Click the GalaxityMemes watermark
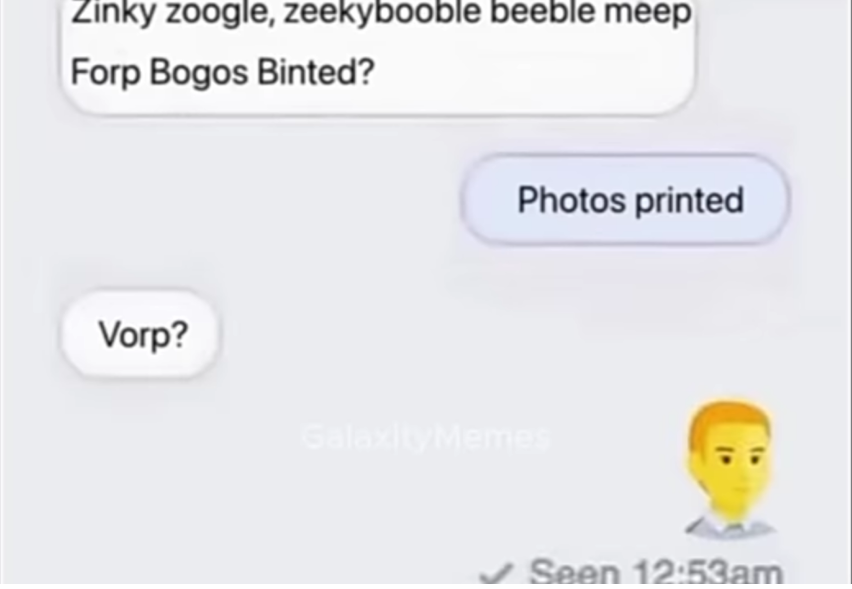Viewport: 852px width, 589px height. point(427,437)
